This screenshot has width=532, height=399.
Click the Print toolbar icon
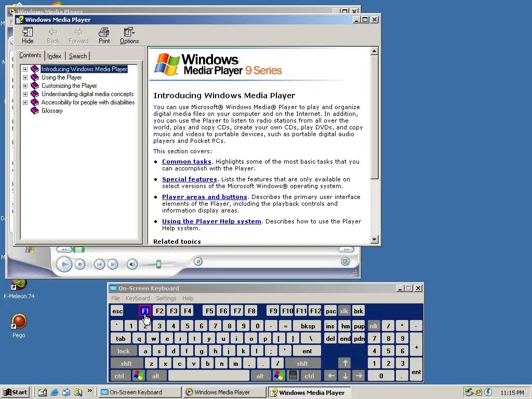point(104,36)
